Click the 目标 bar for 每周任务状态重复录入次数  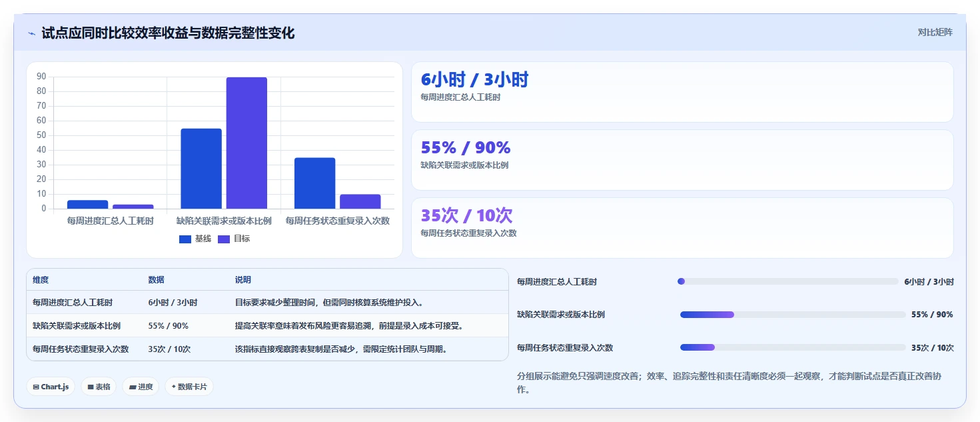click(x=360, y=201)
